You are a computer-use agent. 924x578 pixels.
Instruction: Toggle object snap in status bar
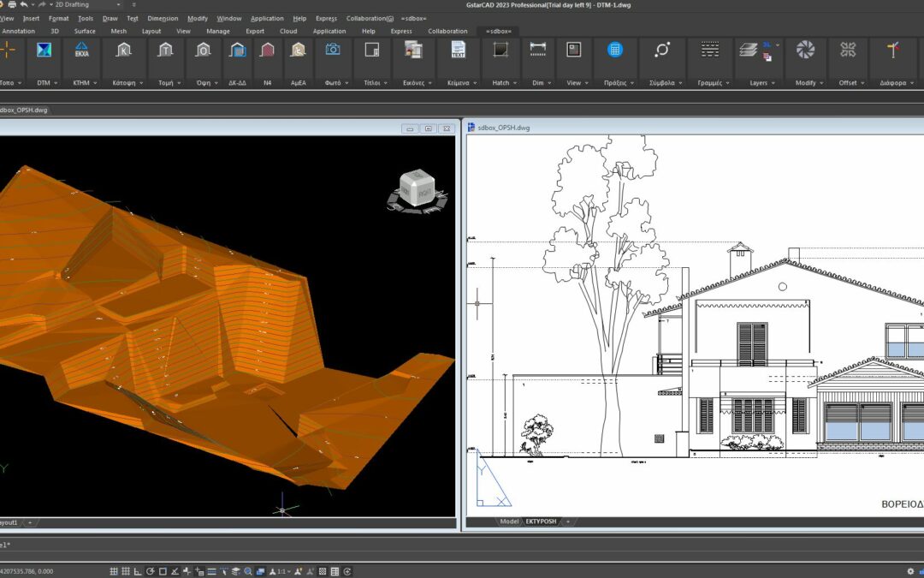163,571
